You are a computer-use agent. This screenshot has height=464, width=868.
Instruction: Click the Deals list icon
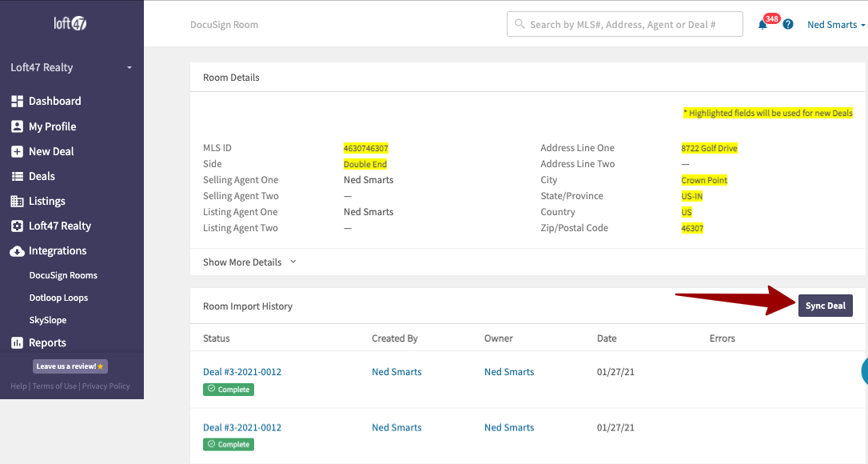(17, 176)
